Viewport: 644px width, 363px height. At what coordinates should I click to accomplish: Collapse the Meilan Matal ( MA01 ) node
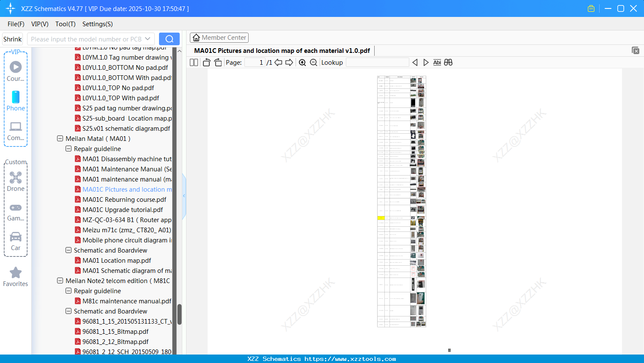(x=60, y=139)
